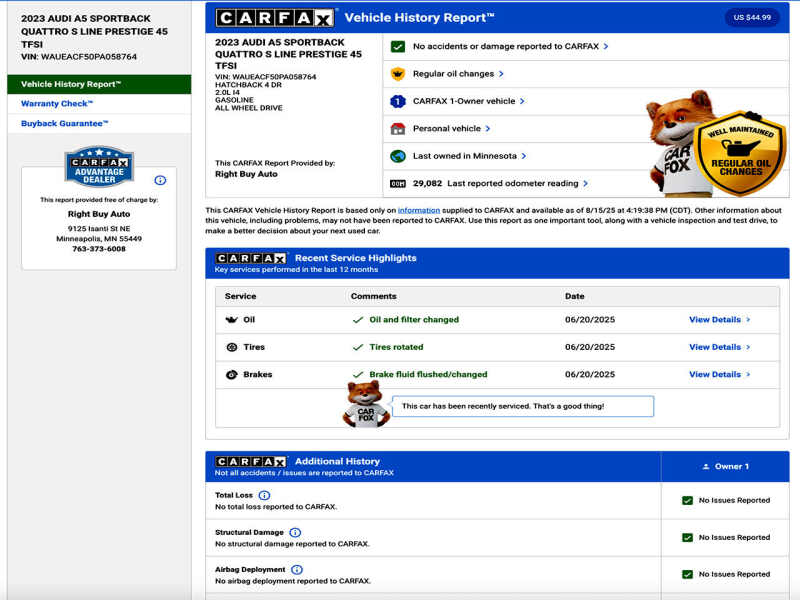Click the tire icon in the Tires row
800x600 pixels.
232,347
